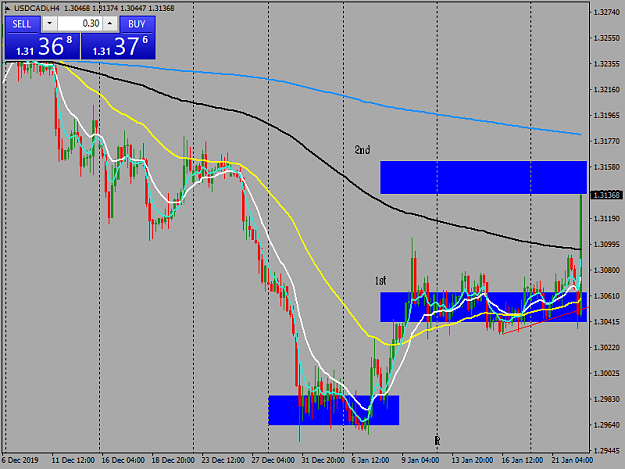
Task: Select the middle blue rectangle beside 1st label
Action: [483, 307]
